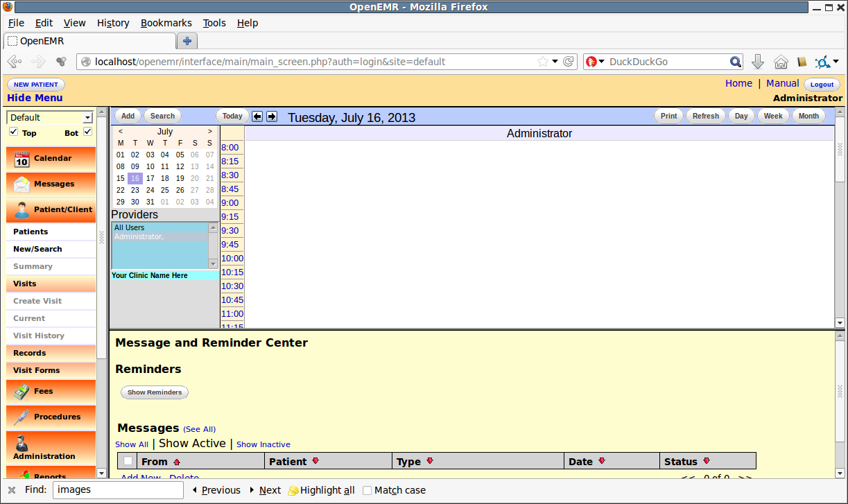Click the Fees money icon

point(21,392)
